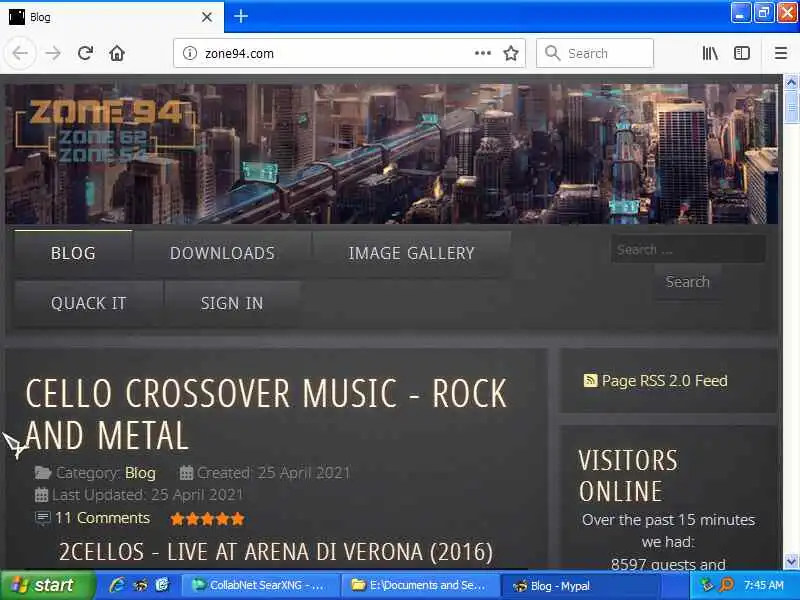This screenshot has height=600, width=800.
Task: Open the DOWNLOADS navigation item
Action: [x=222, y=253]
